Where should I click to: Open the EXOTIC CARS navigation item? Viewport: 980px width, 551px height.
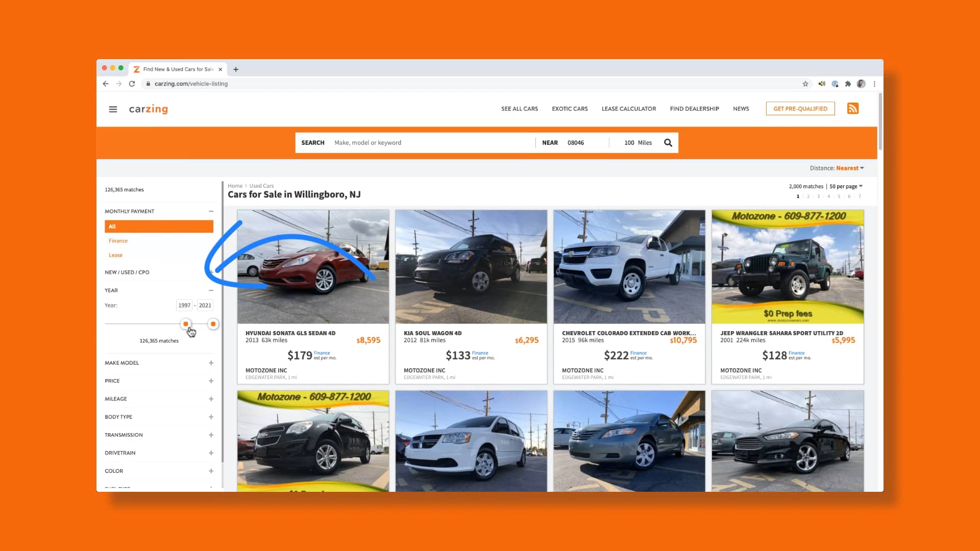click(x=569, y=109)
